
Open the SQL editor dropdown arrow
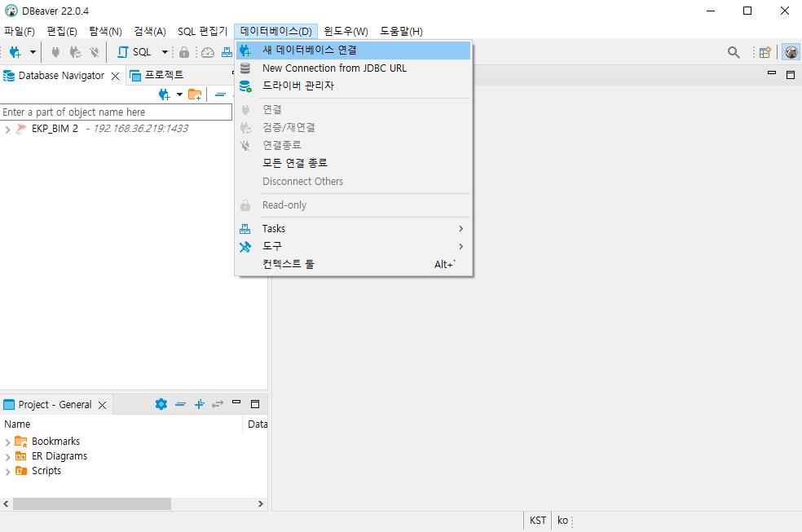[164, 51]
